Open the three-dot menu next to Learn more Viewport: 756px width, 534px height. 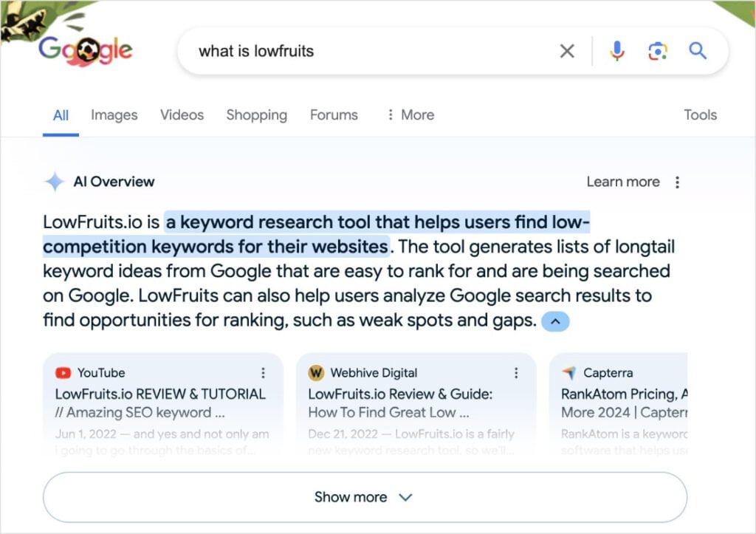[678, 181]
